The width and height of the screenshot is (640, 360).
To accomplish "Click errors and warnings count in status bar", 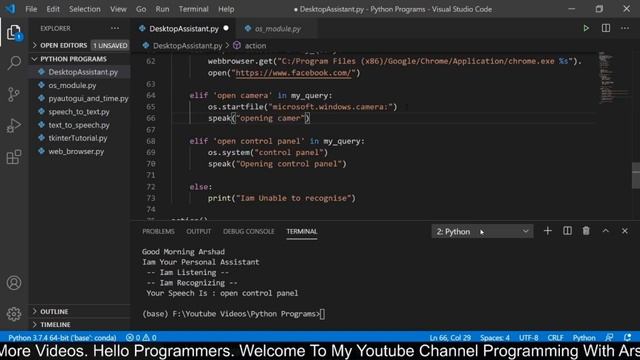I will [x=141, y=338].
